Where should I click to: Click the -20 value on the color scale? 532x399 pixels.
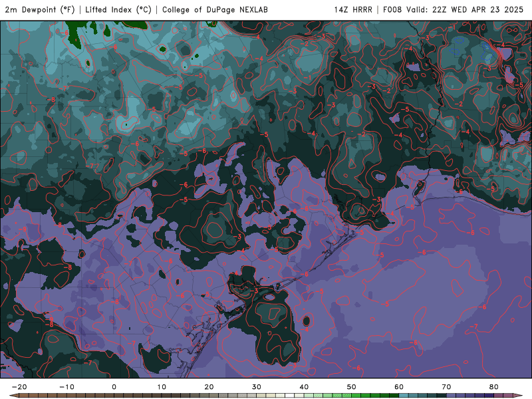(19, 387)
